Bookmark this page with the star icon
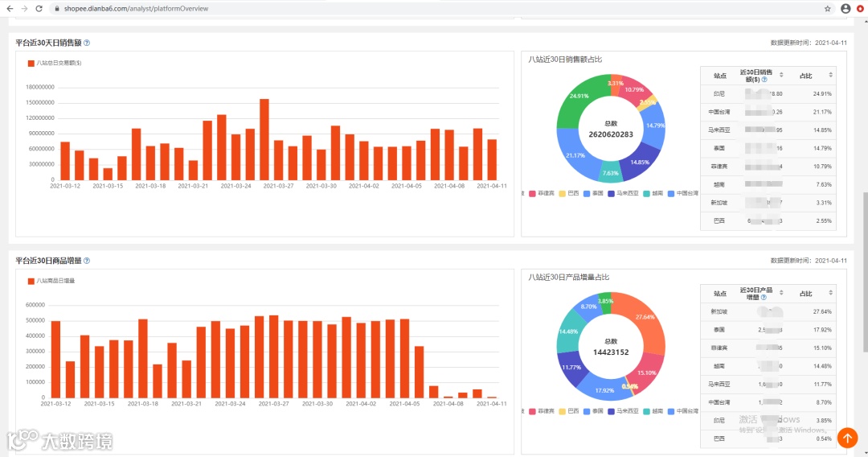This screenshot has width=868, height=457. point(828,8)
